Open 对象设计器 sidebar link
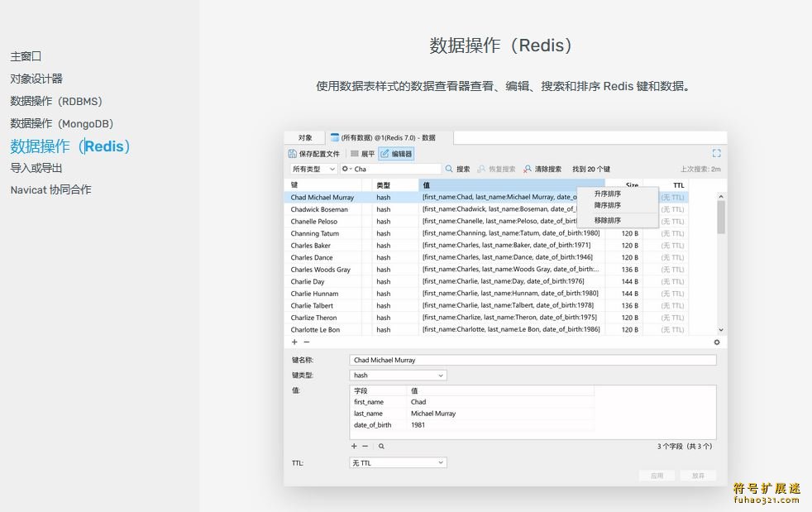 point(36,79)
